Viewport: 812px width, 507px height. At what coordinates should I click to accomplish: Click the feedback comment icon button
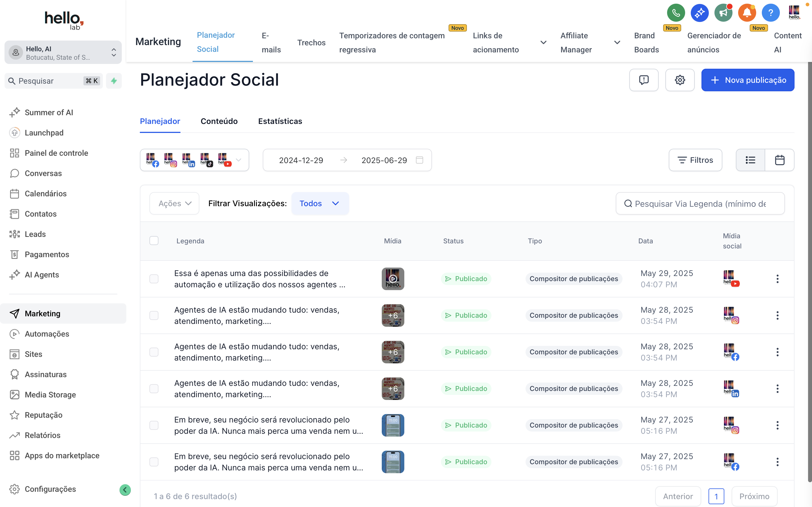[644, 80]
